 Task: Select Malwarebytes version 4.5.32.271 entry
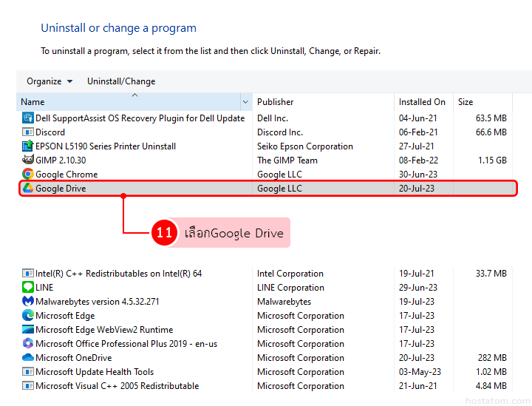pyautogui.click(x=98, y=302)
